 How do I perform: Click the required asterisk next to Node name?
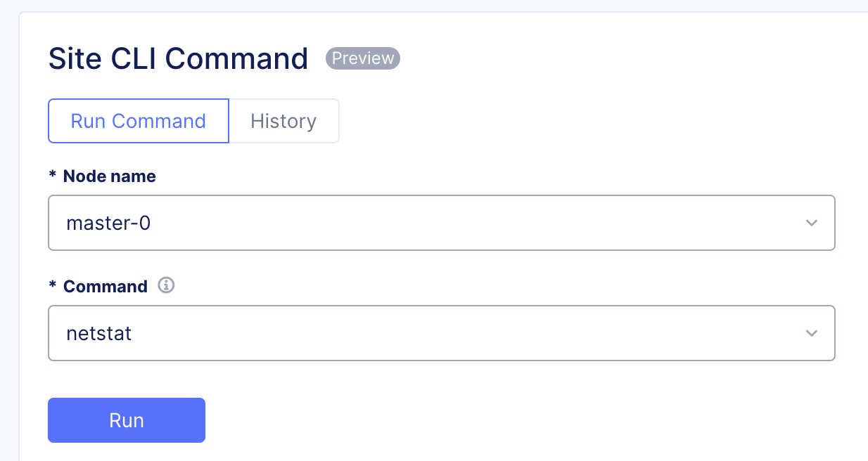[53, 176]
